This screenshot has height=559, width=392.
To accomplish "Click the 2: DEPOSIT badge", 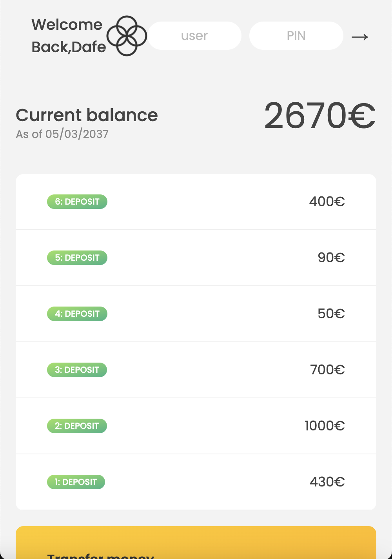I will point(77,426).
